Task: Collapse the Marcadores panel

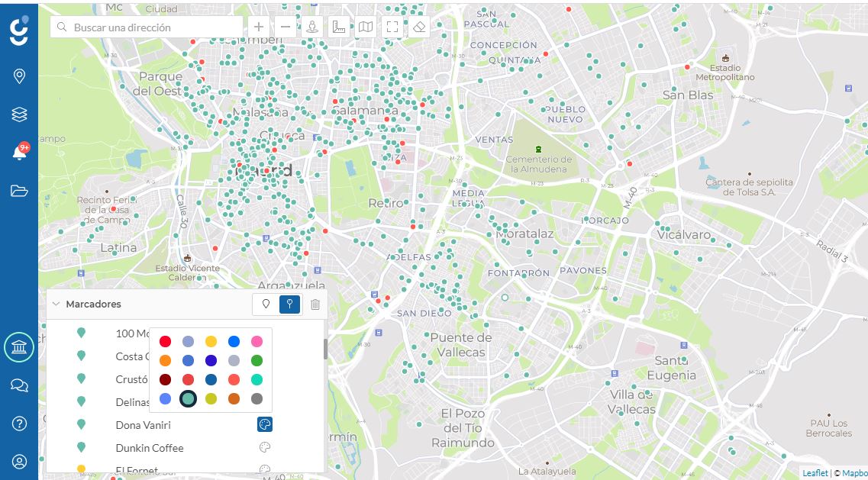Action: (x=55, y=303)
